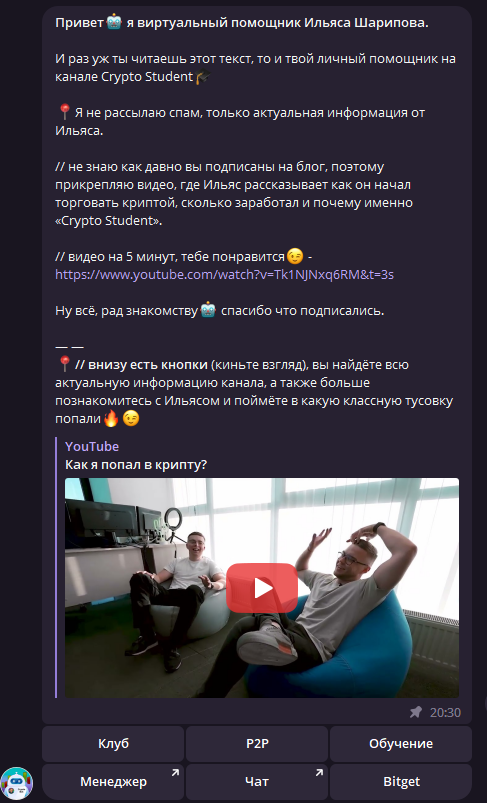Choose the "Обучение" bot button
The image size is (487, 803).
point(401,744)
